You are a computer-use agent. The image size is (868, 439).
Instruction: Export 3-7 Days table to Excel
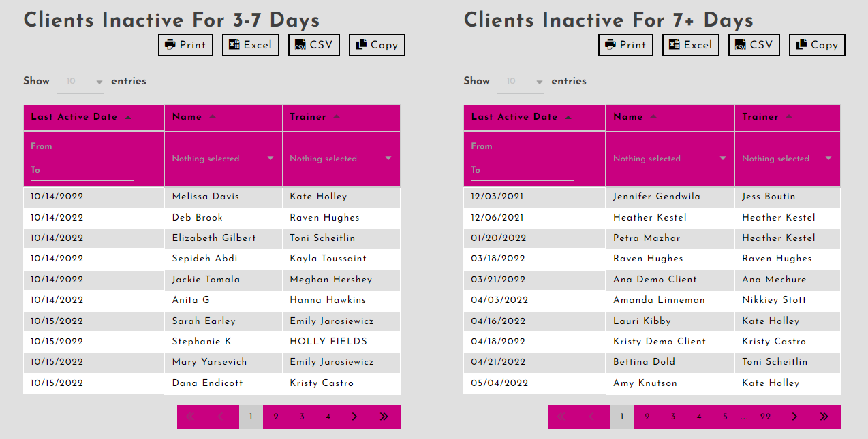250,46
